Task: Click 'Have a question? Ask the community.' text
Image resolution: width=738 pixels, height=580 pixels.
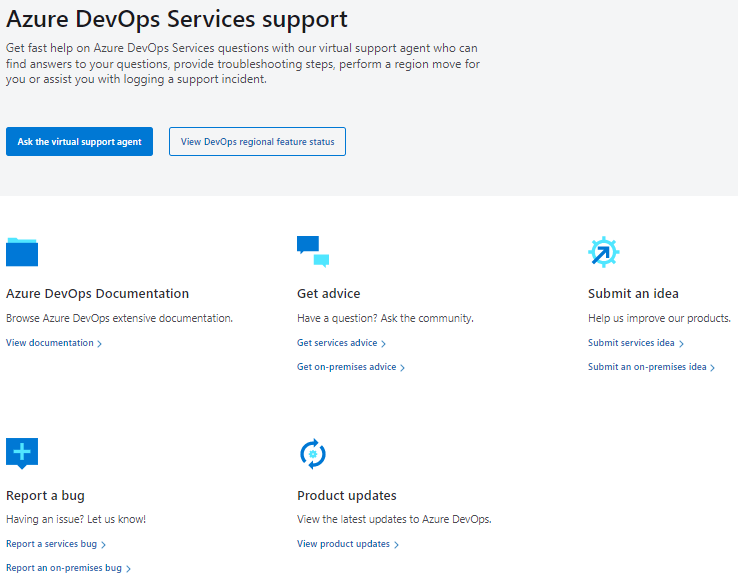Action: point(385,318)
